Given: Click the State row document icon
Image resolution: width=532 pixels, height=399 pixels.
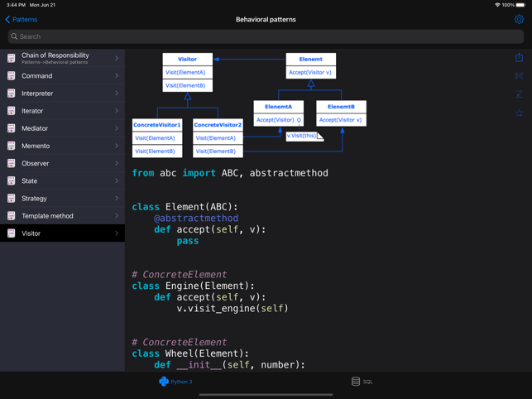Looking at the screenshot, I should (x=12, y=180).
